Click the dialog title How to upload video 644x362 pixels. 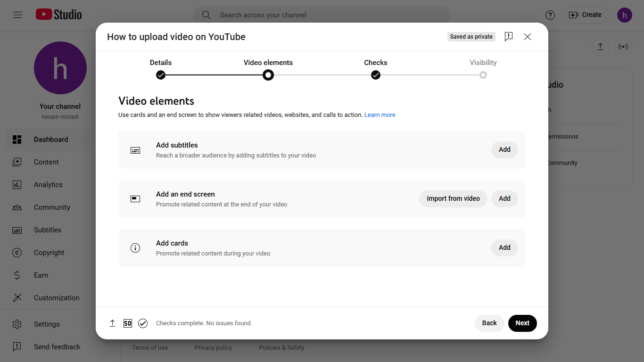176,37
